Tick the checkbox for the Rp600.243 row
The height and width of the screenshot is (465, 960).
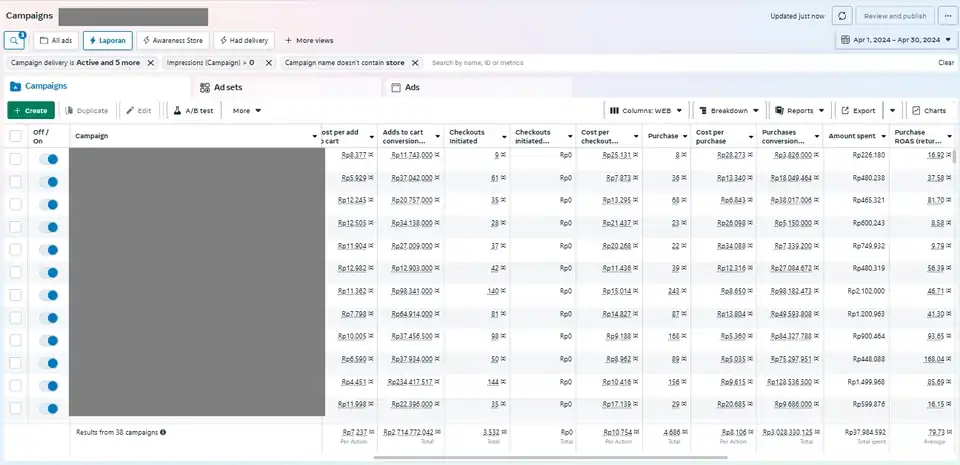(x=15, y=227)
